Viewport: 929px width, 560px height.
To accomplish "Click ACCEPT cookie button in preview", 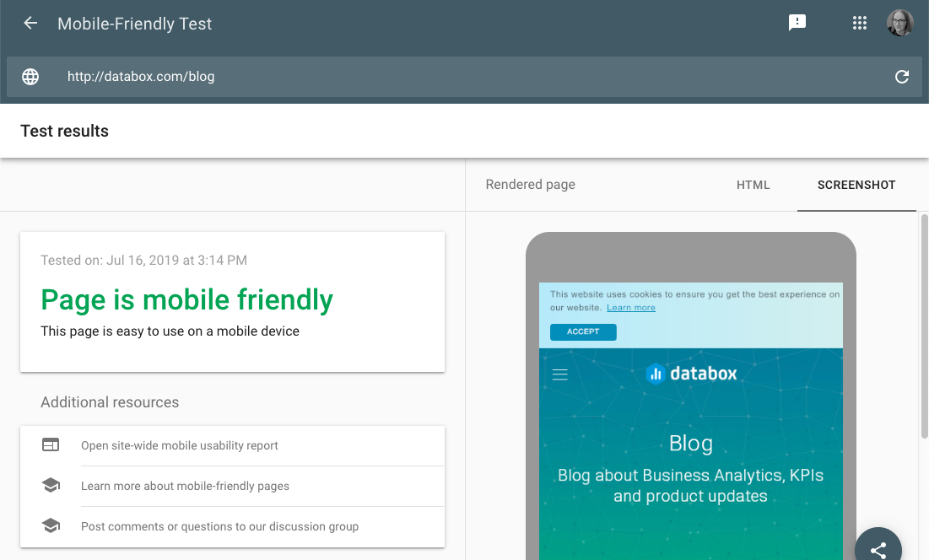I will point(583,331).
